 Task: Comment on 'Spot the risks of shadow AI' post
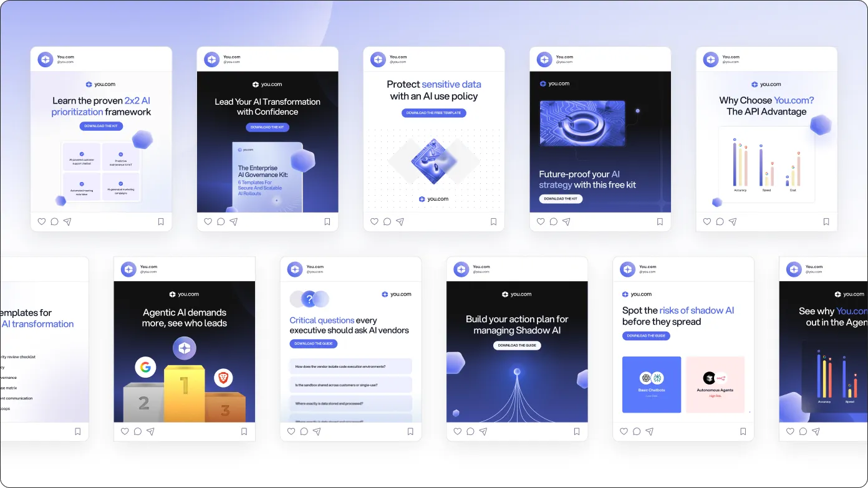click(637, 431)
